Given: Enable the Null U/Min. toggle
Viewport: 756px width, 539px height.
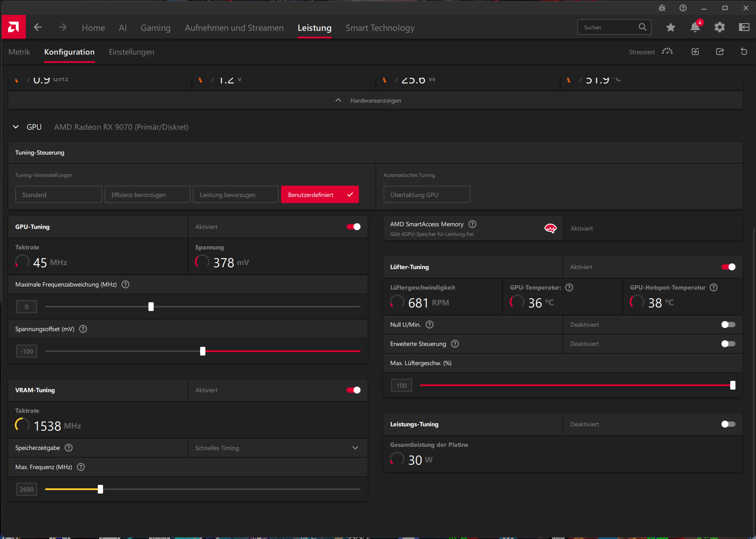Looking at the screenshot, I should [728, 325].
